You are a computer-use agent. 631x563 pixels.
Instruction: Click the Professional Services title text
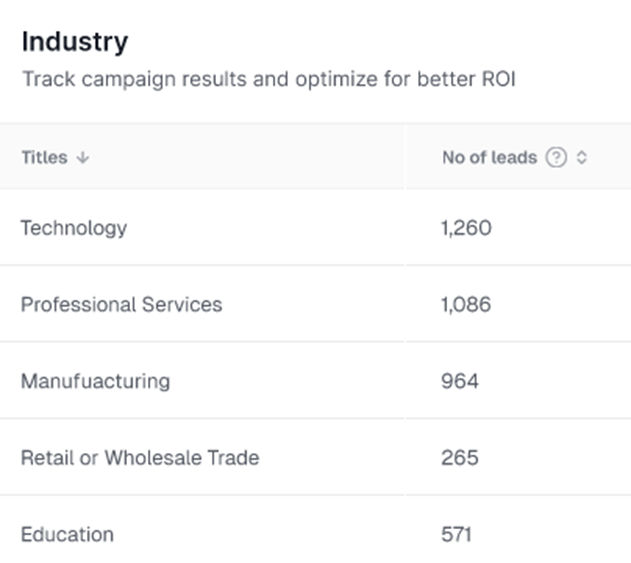121,304
